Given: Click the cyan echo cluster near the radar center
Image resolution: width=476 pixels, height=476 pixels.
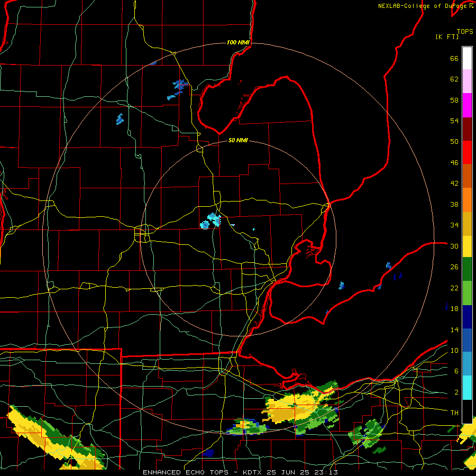Looking at the screenshot, I should click(x=210, y=221).
